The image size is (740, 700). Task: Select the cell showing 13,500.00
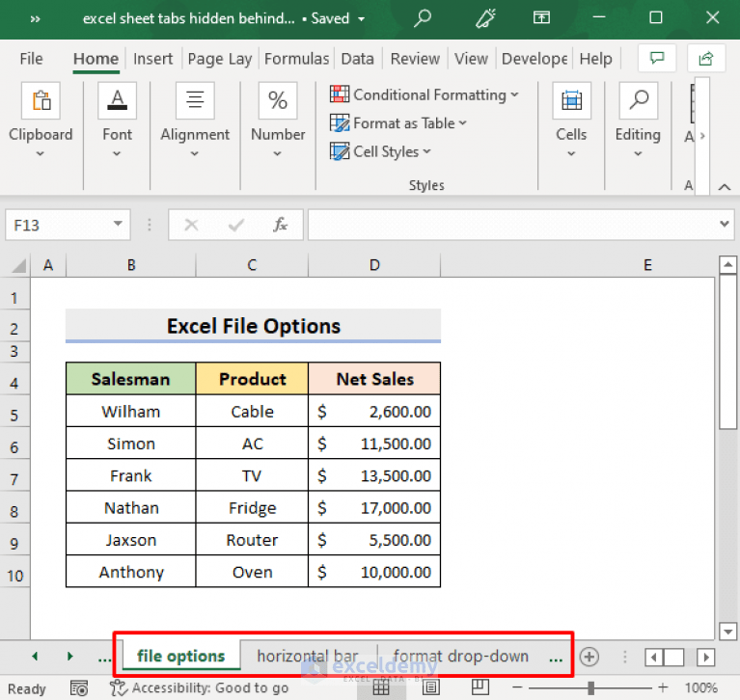click(374, 475)
